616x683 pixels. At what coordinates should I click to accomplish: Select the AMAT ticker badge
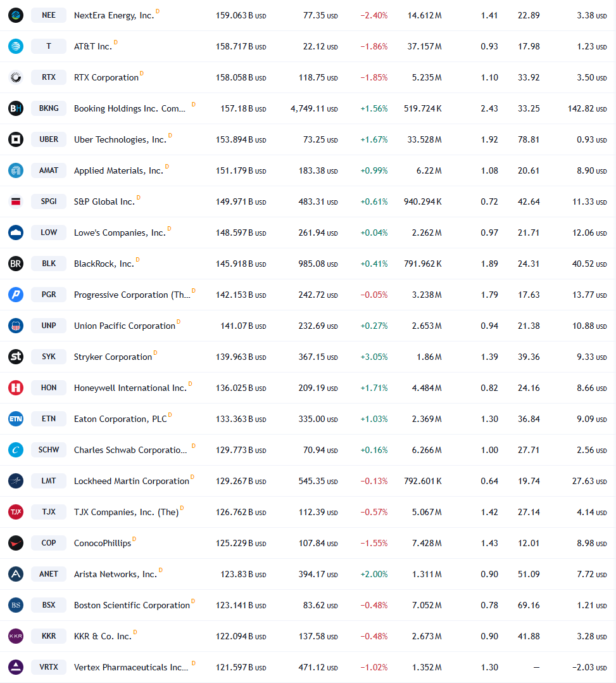[49, 170]
